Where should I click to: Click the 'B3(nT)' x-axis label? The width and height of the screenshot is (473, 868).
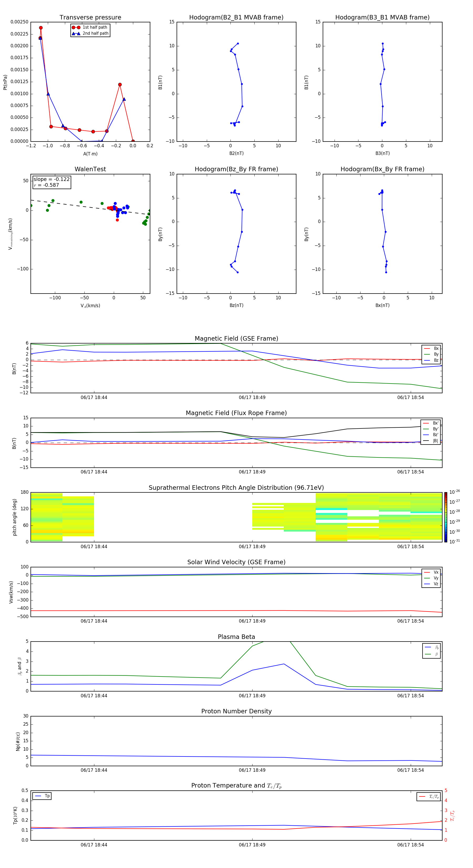coord(382,153)
